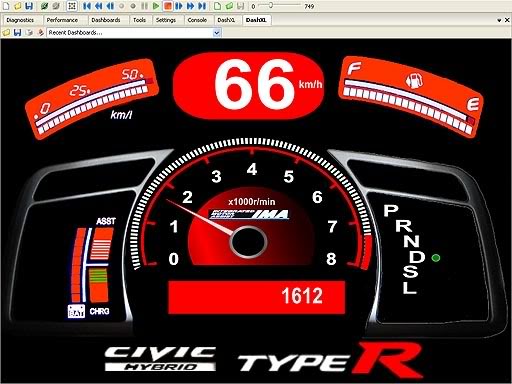Click the green open log folder icon
Image resolution: width=512 pixels, height=384 pixels.
click(x=229, y=6)
